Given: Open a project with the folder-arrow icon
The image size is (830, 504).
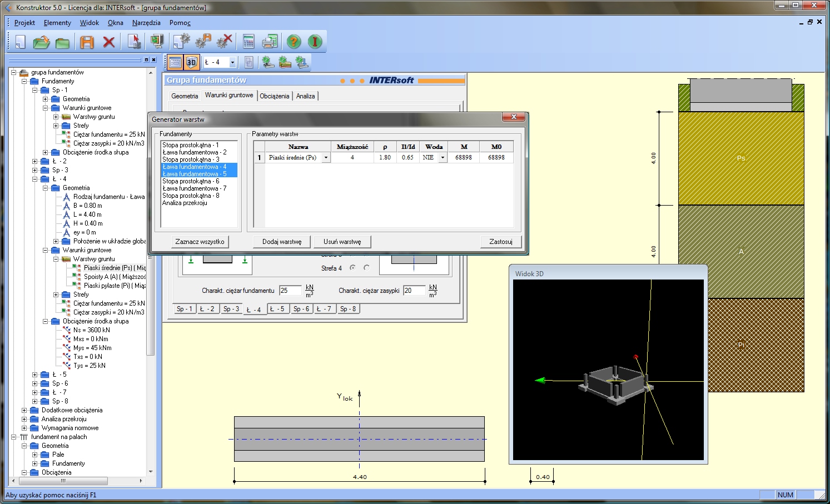Looking at the screenshot, I should coord(41,42).
